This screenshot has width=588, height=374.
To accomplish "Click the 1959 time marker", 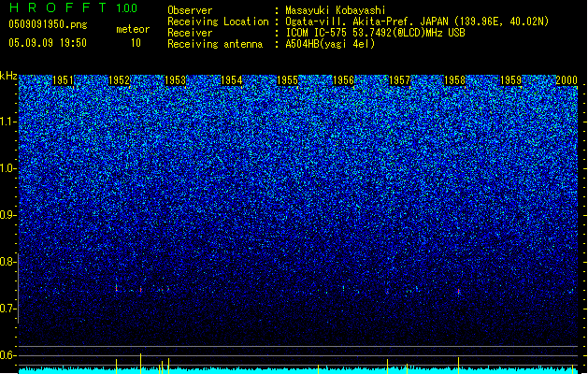I will (510, 80).
